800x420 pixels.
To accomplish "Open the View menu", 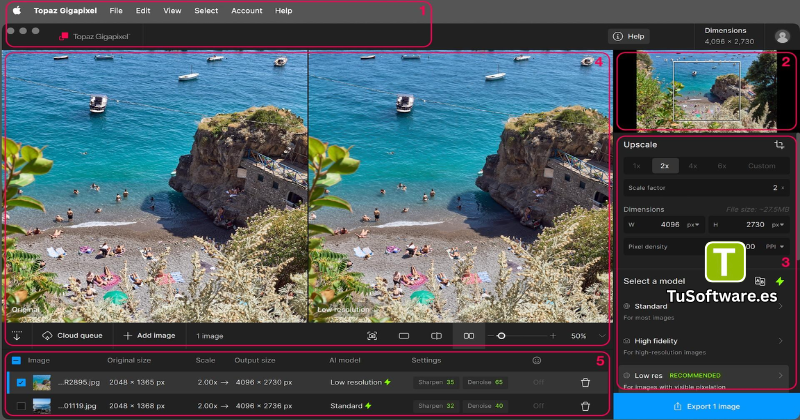I will pos(172,10).
